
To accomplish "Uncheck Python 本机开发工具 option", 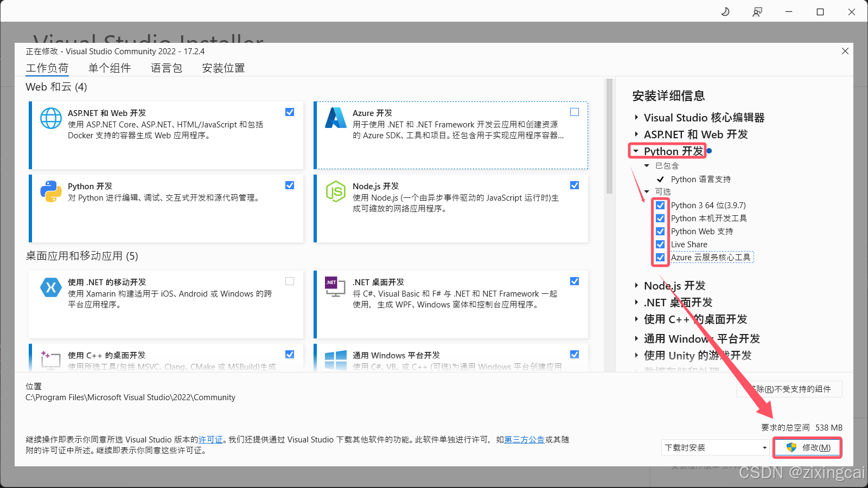I will click(x=660, y=219).
